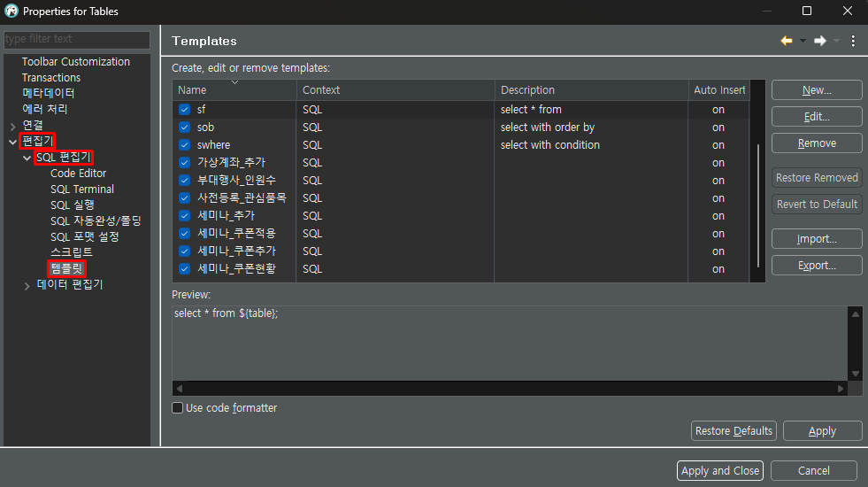Select Transactions in the preferences tree
Screen dimensions: 868x487
click(x=51, y=78)
